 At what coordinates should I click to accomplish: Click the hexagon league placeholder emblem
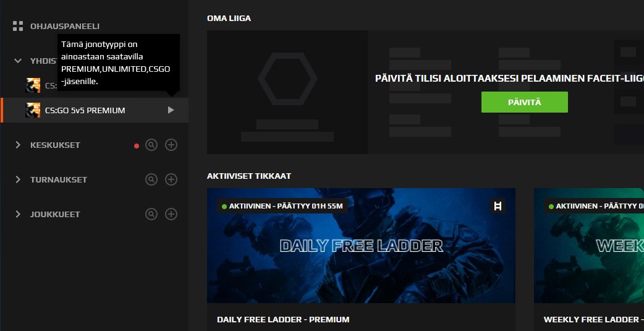(x=287, y=79)
